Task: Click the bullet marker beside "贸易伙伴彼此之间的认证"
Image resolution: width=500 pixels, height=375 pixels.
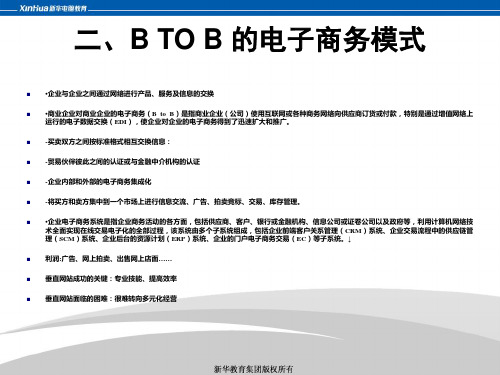Action: 29,162
